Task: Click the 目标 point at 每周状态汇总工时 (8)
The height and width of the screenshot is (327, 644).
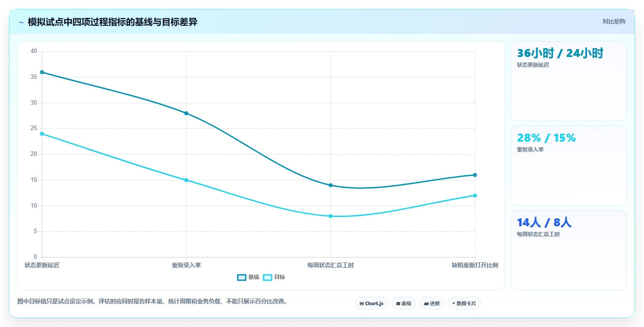Action: click(x=330, y=216)
